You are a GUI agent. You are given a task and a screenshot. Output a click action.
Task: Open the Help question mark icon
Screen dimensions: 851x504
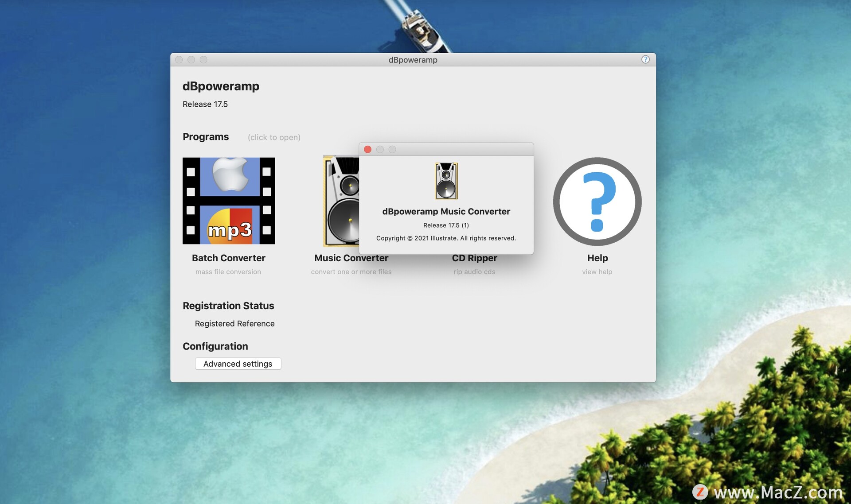pyautogui.click(x=597, y=202)
